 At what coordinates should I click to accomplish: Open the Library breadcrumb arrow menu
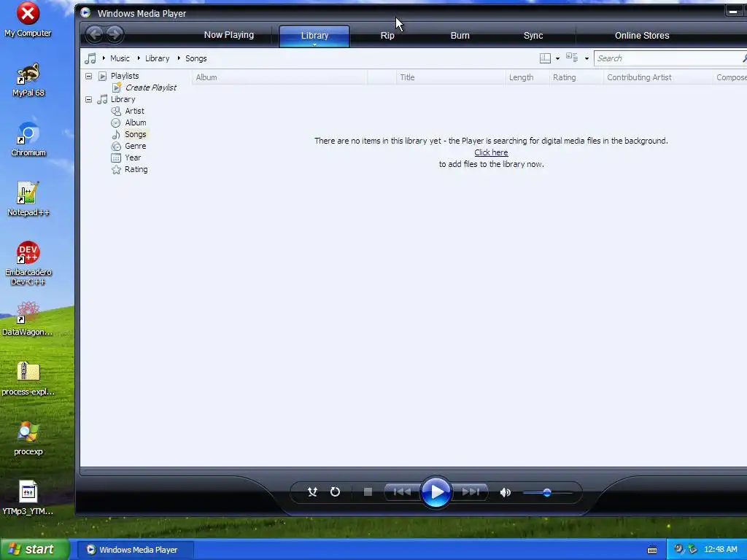(x=138, y=58)
